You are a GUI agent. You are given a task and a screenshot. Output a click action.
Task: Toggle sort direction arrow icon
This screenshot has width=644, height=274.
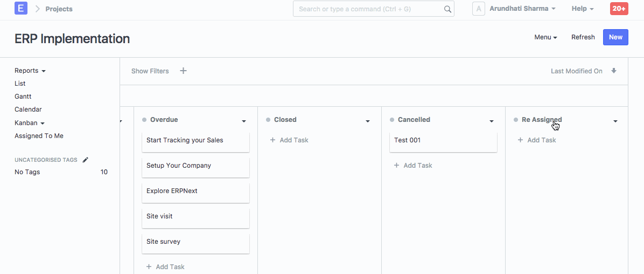coord(614,71)
